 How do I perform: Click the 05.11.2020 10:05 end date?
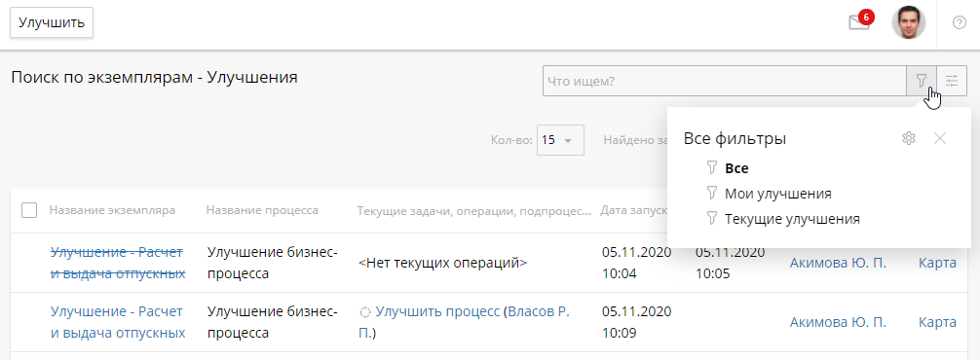pos(731,263)
